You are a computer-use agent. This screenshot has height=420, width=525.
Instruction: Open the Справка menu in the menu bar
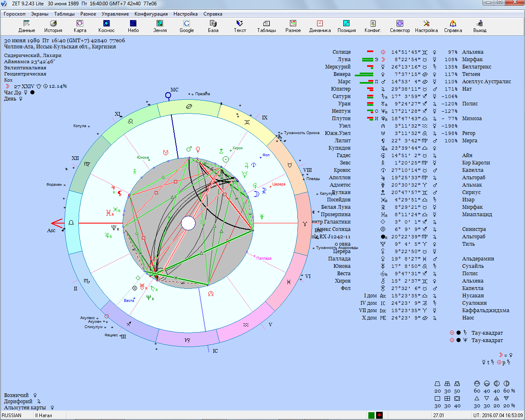[x=212, y=14]
